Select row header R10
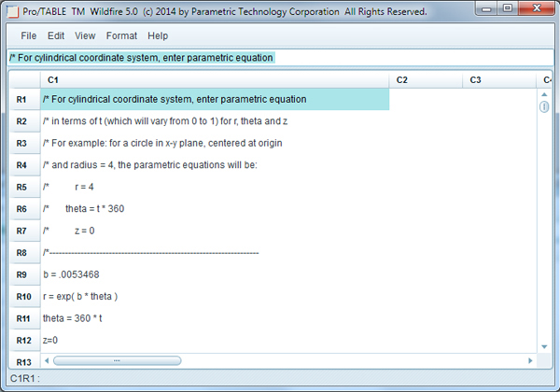 point(23,296)
